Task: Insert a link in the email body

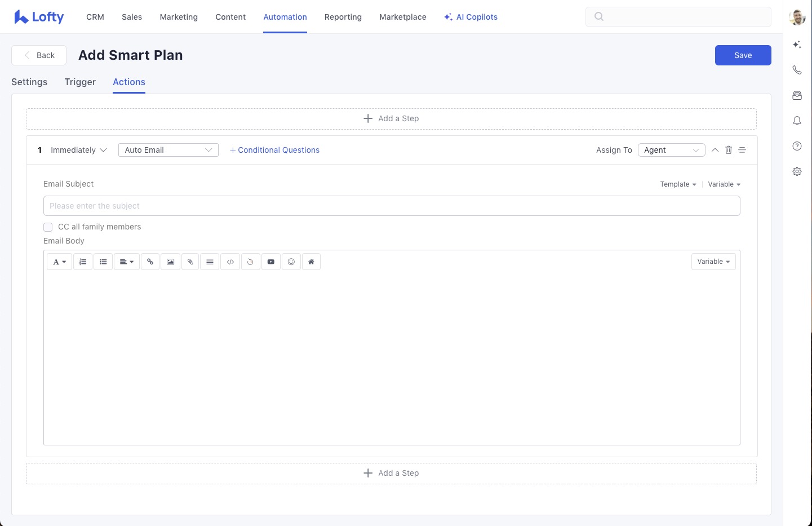Action: 150,262
